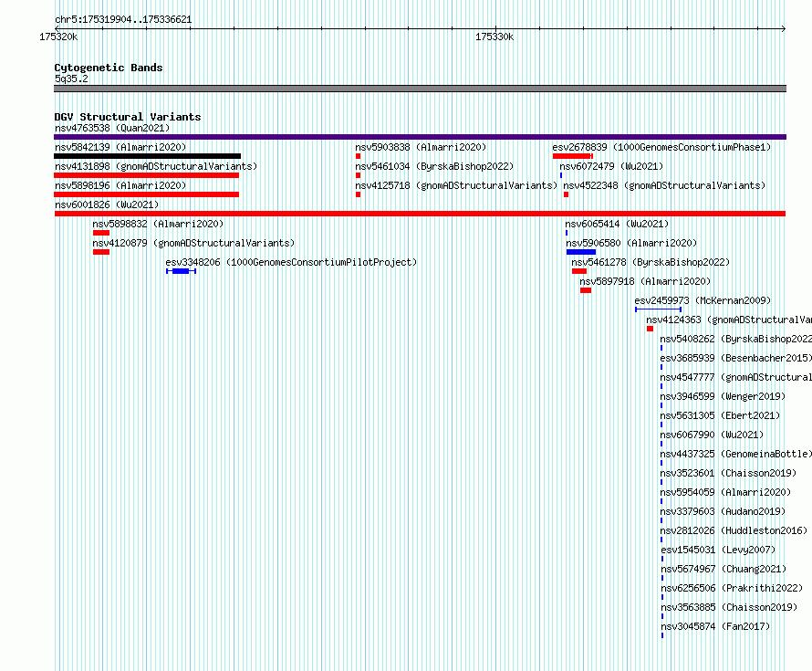
Task: Open nsv6067990 (Wu2021) variant label
Action: (x=712, y=435)
